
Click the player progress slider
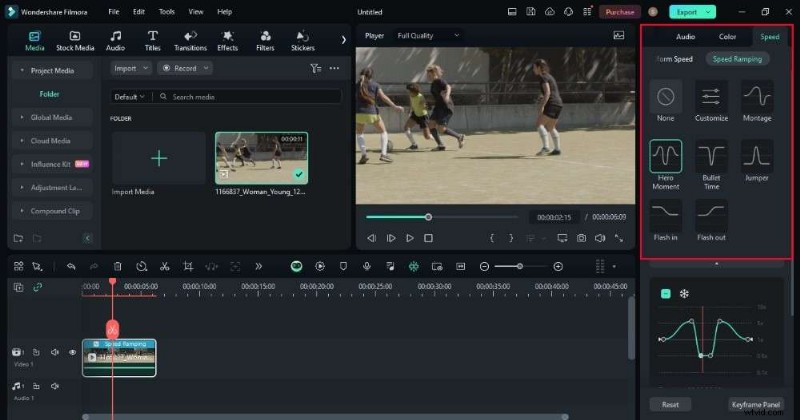441,217
